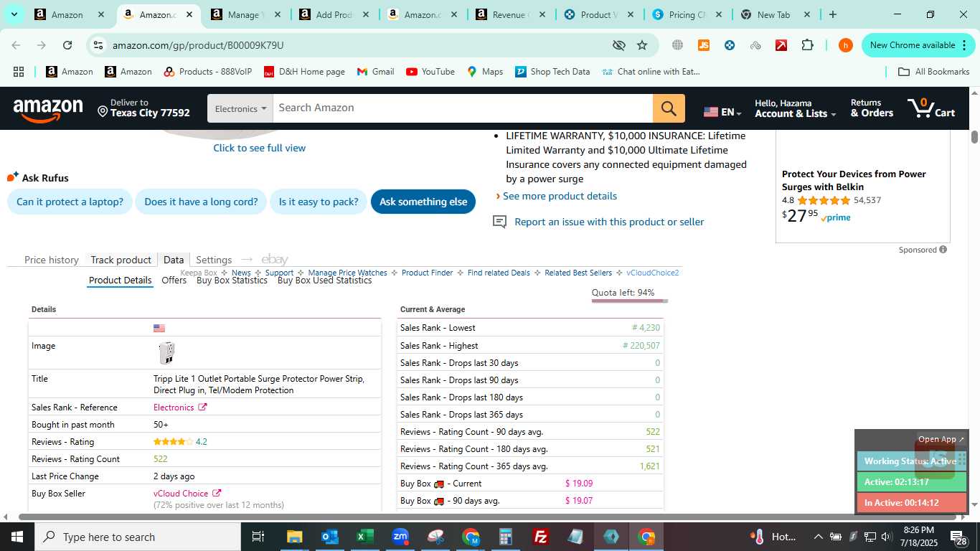Show hidden system tray icons
The width and height of the screenshot is (980, 551).
point(818,537)
